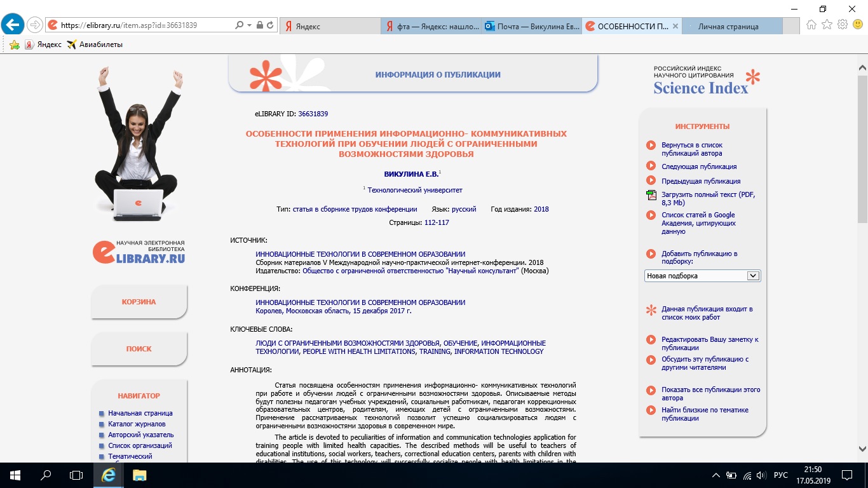Click the 'ПОИСК' button
The width and height of the screenshot is (868, 488).
pyautogui.click(x=139, y=349)
